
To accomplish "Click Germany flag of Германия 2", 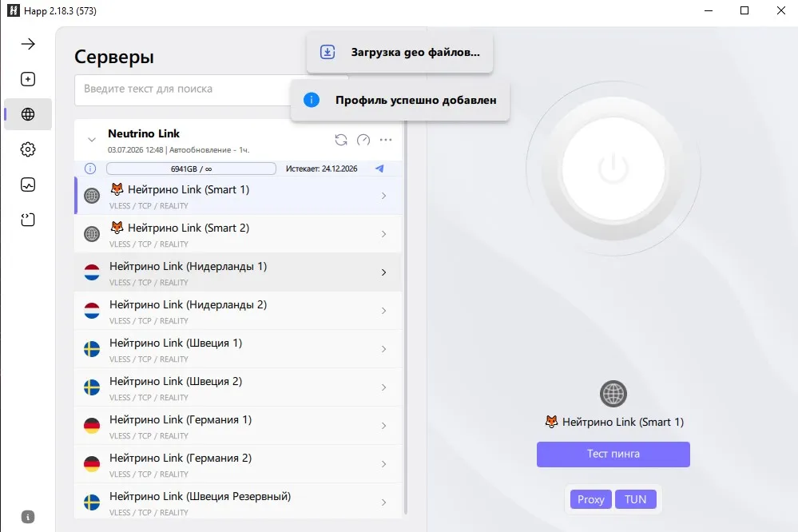I will point(92,464).
